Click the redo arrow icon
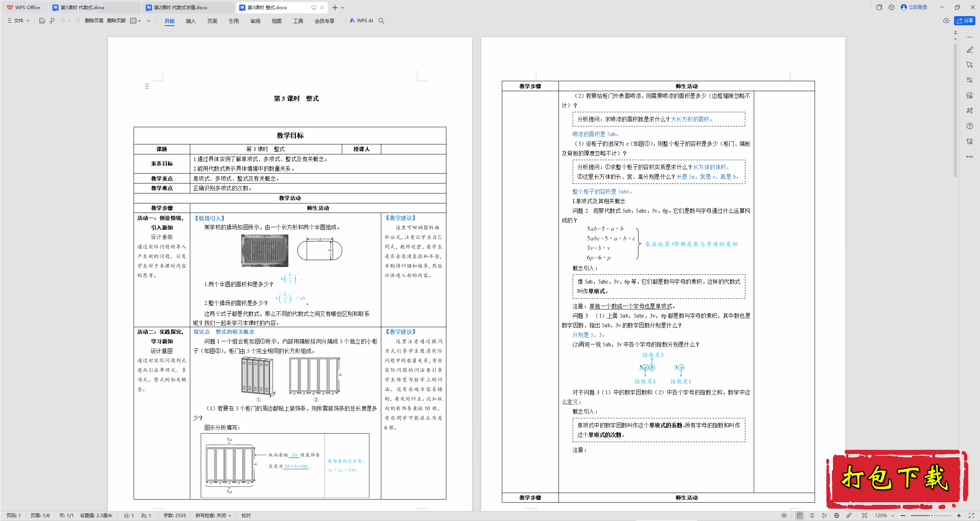This screenshot has height=521, width=980. pos(78,21)
